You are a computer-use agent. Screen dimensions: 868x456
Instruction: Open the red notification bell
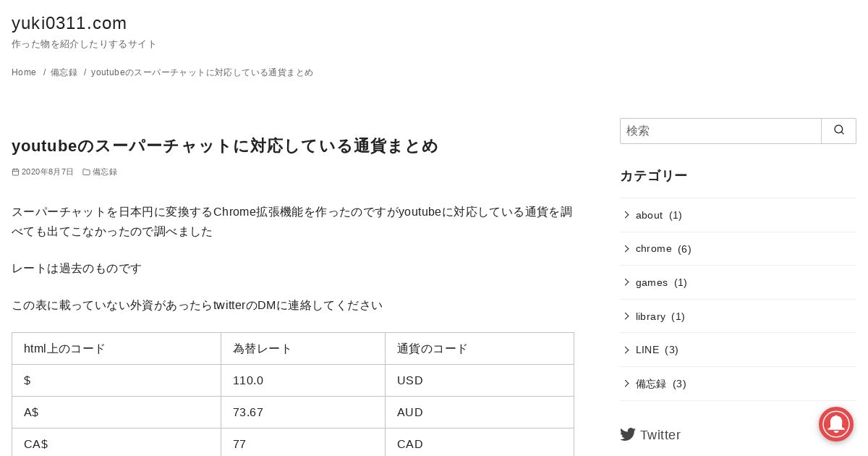[x=836, y=424]
